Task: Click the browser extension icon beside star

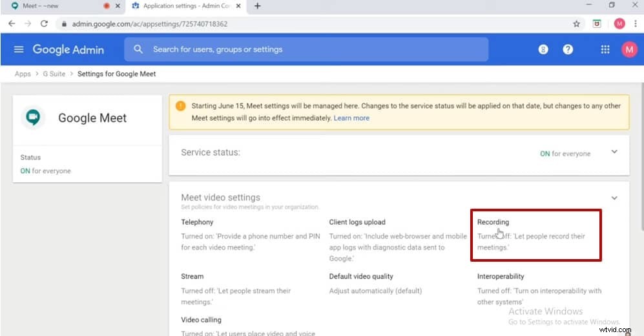Action: (x=597, y=24)
